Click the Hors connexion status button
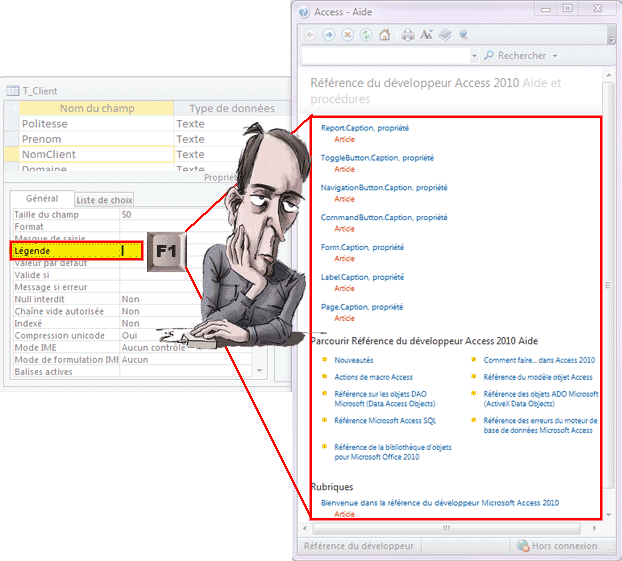 [x=559, y=546]
